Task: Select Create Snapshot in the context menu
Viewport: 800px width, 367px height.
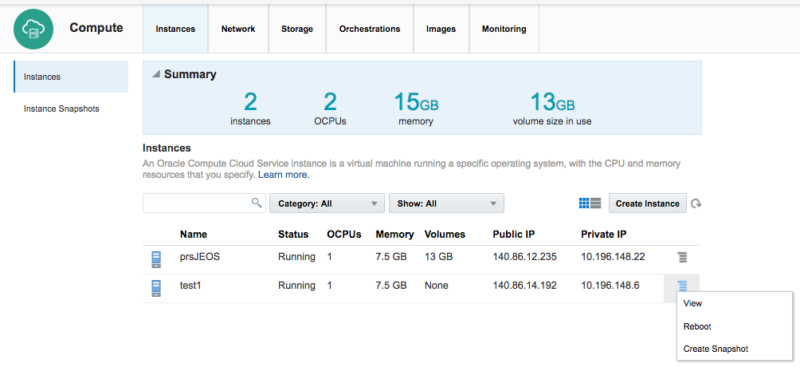Action: (x=715, y=349)
